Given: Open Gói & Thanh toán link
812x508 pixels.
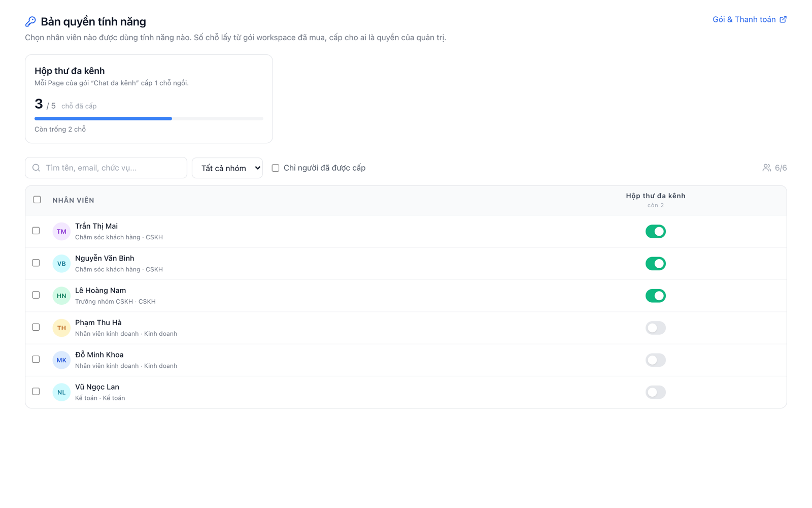Looking at the screenshot, I should coord(750,19).
